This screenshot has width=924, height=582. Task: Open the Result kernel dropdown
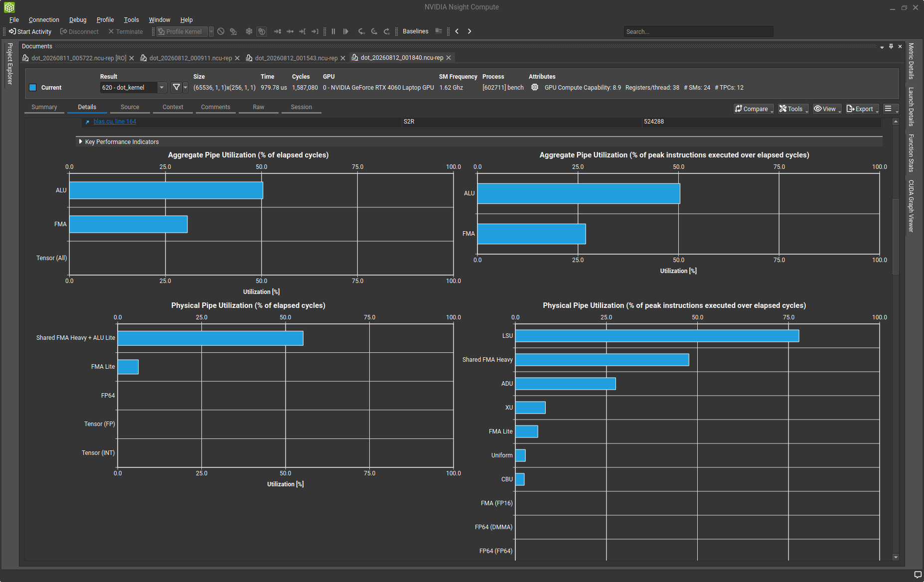133,87
